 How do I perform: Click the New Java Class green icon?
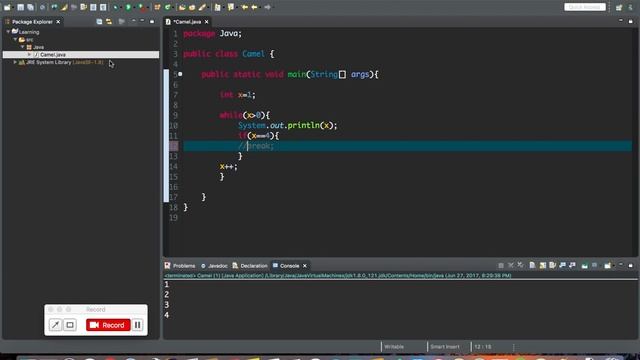[x=167, y=7]
